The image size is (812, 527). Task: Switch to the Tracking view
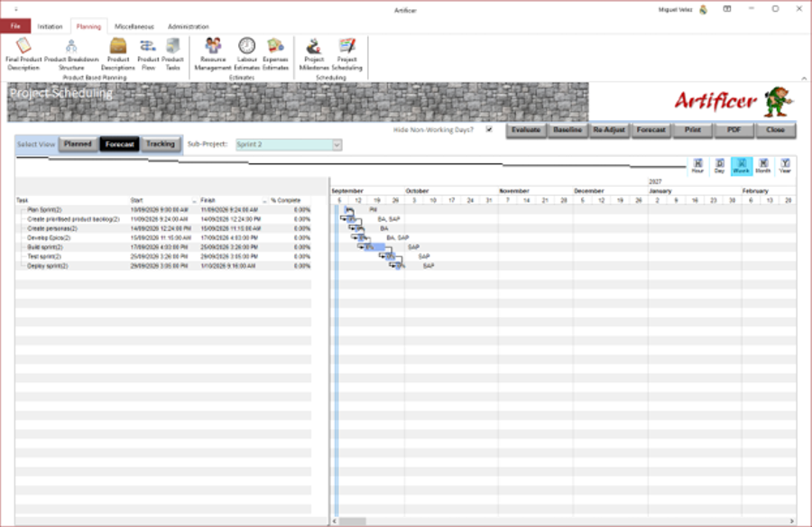coord(161,144)
